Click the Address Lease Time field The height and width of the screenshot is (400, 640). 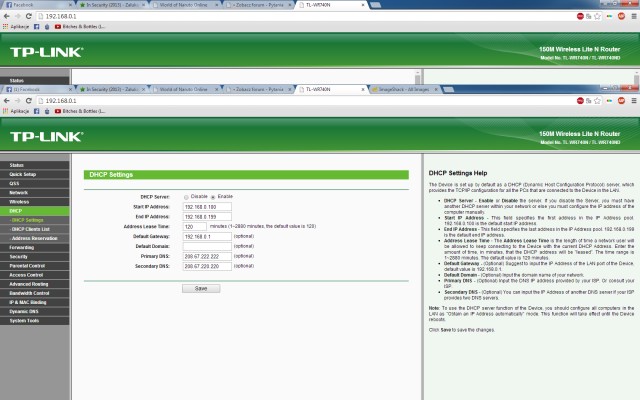pyautogui.click(x=195, y=227)
